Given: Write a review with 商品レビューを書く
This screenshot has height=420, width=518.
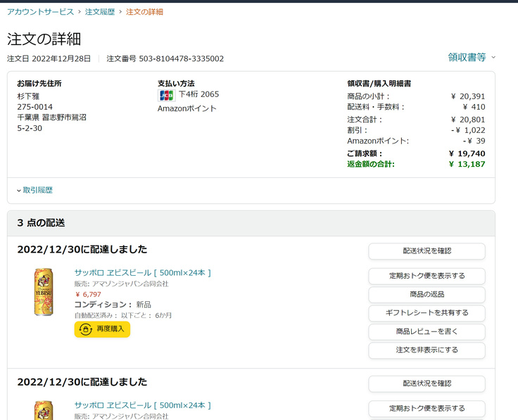Looking at the screenshot, I should pyautogui.click(x=427, y=332).
